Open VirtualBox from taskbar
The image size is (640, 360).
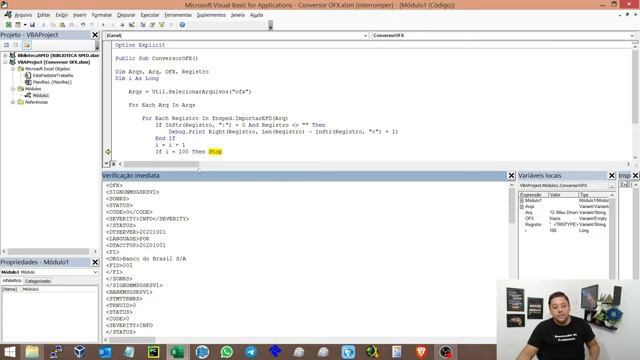point(80,352)
